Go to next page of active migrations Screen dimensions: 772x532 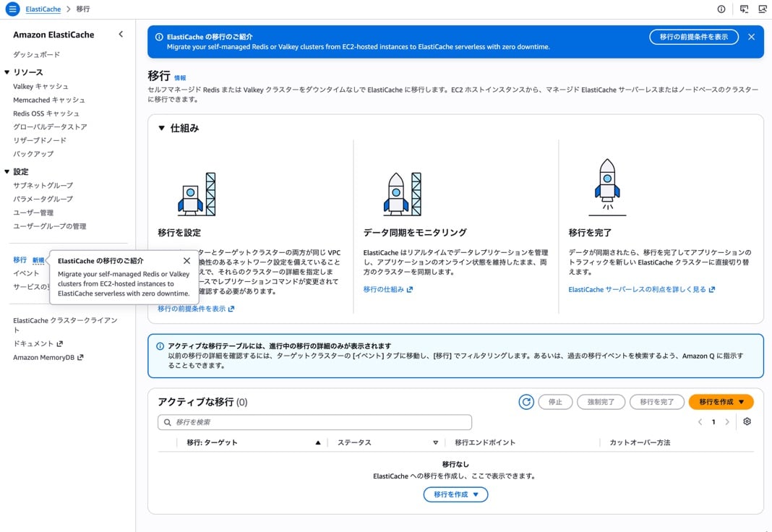click(727, 422)
